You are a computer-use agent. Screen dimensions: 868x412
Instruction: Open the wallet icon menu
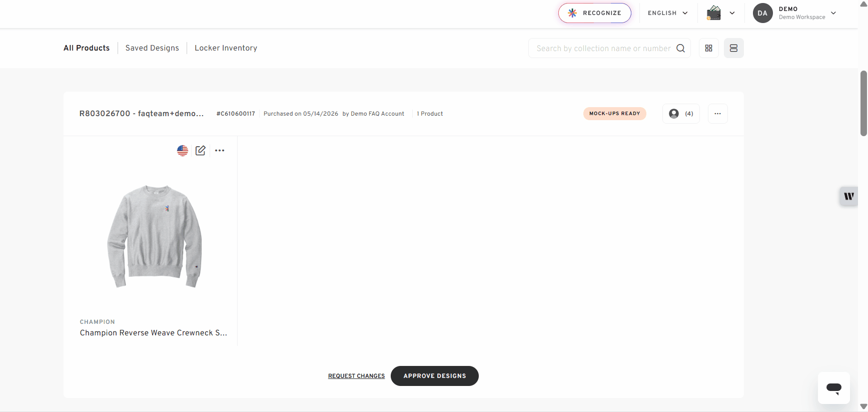[714, 13]
